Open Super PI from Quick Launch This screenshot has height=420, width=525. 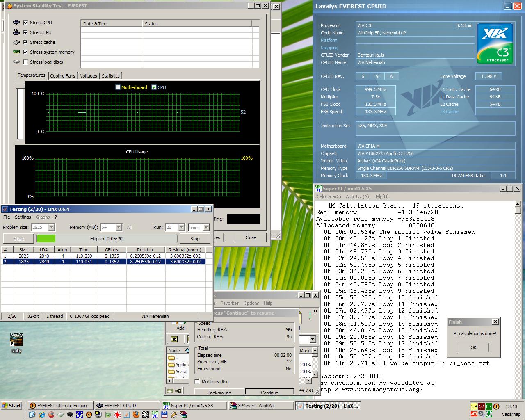155,415
